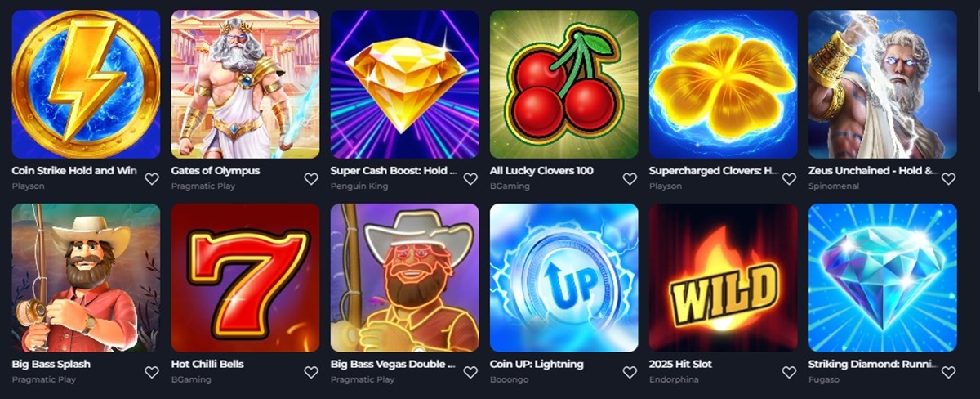
Task: Add 2025 Hit Slot to favorites
Action: coord(789,372)
